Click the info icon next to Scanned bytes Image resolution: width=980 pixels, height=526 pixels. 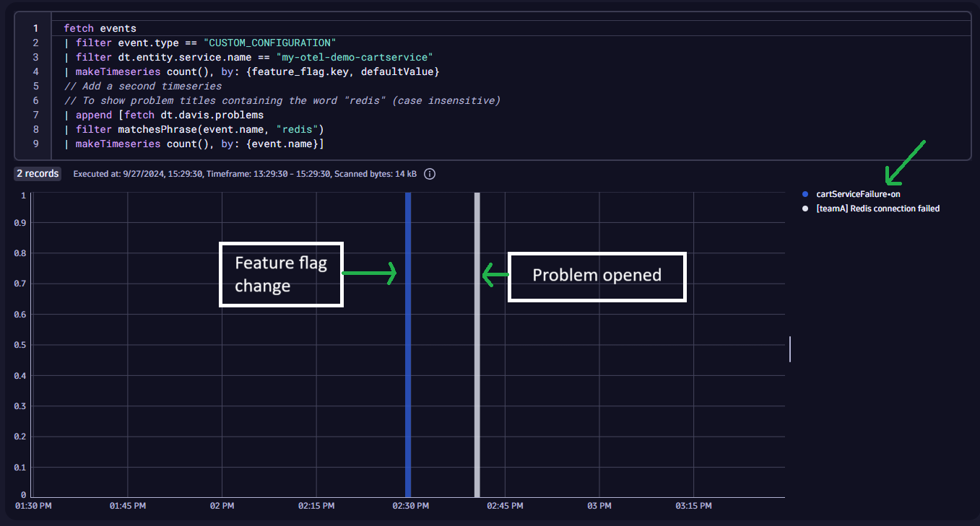(430, 174)
